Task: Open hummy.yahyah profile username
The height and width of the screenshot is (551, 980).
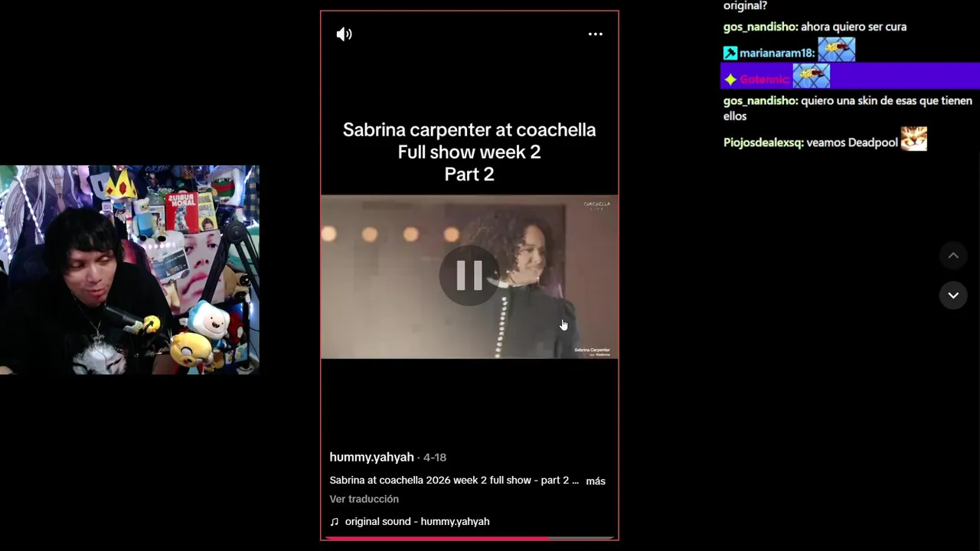Action: point(371,457)
